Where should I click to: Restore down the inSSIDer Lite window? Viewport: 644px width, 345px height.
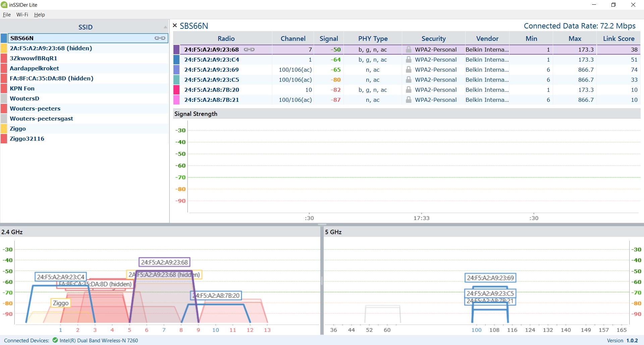[613, 5]
